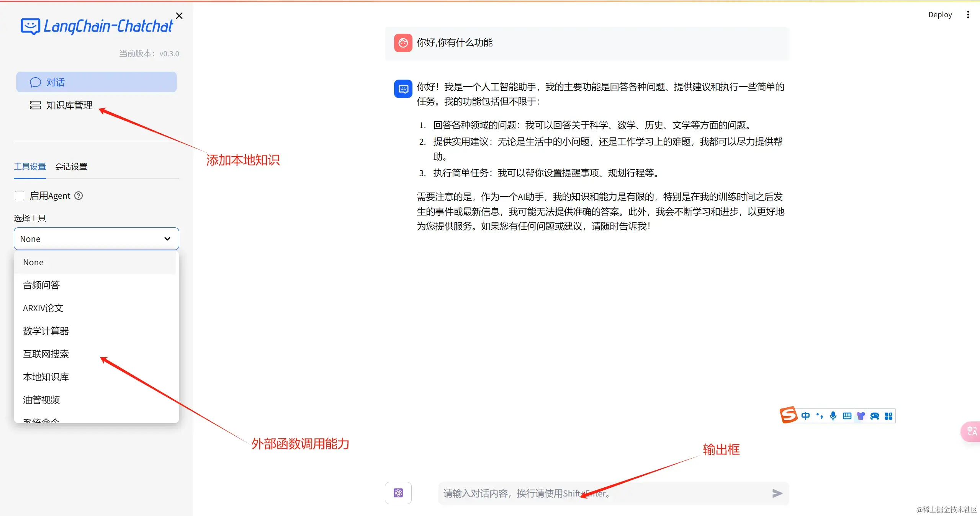Image resolution: width=980 pixels, height=516 pixels.
Task: Open the 选择工具 dropdown
Action: point(96,238)
